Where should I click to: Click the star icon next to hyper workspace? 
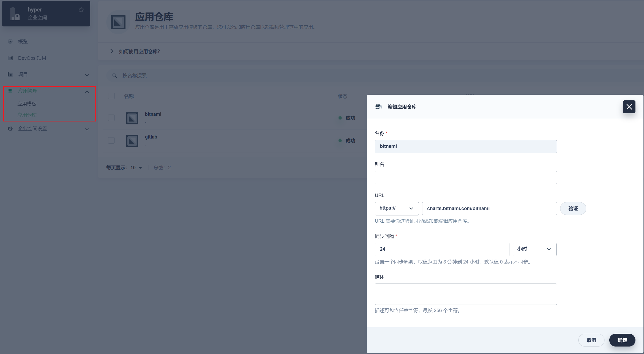pos(81,10)
